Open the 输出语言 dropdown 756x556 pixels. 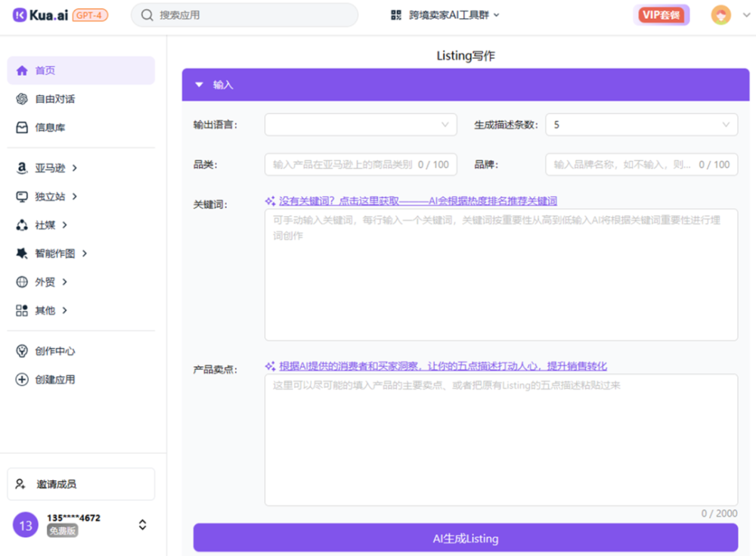[x=361, y=125]
